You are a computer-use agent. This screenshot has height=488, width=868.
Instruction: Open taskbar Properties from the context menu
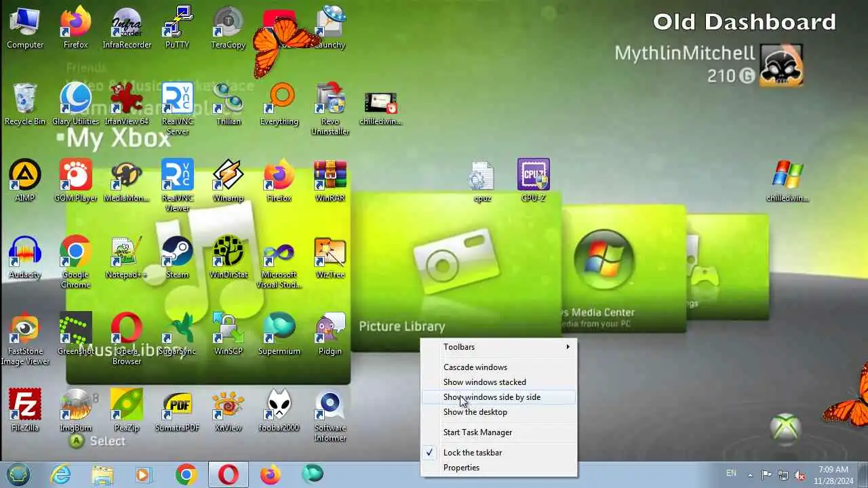click(x=499, y=468)
